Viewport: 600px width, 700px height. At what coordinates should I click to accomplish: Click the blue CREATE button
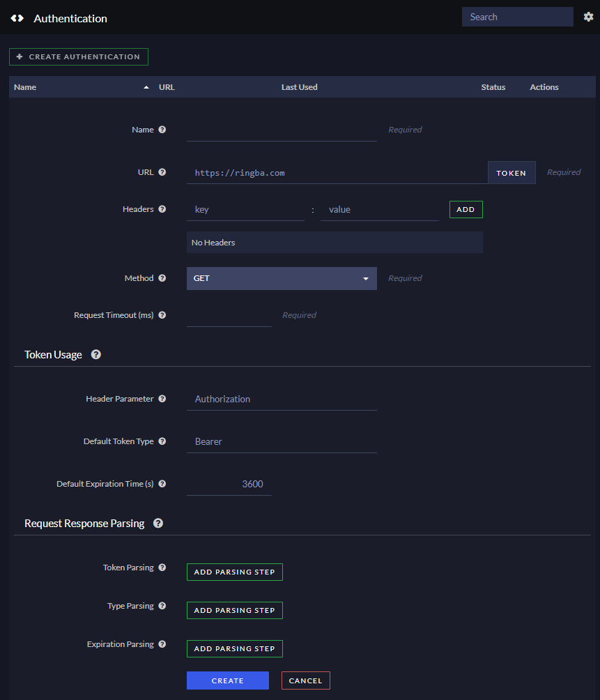[x=227, y=680]
